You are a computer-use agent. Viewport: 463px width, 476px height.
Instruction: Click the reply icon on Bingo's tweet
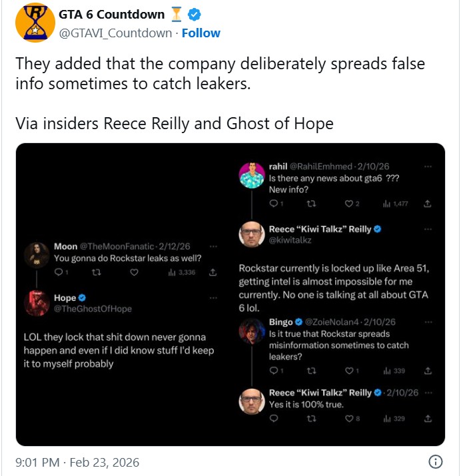(274, 371)
